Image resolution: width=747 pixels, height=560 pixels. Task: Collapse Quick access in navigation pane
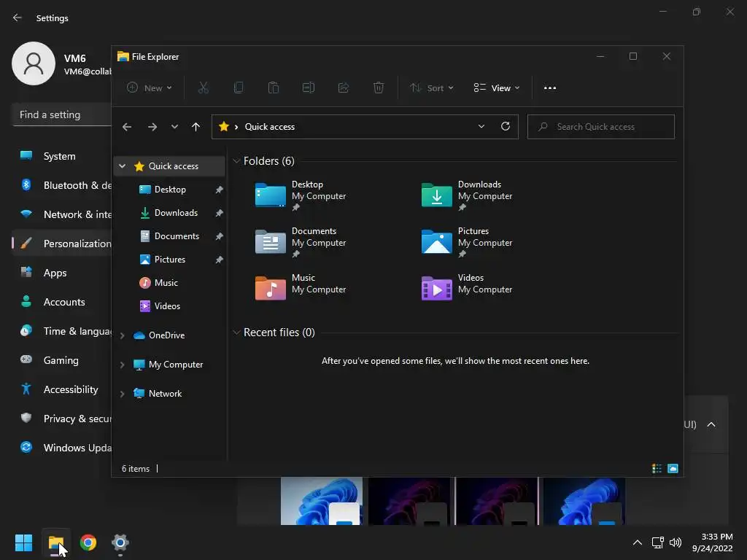coord(123,166)
